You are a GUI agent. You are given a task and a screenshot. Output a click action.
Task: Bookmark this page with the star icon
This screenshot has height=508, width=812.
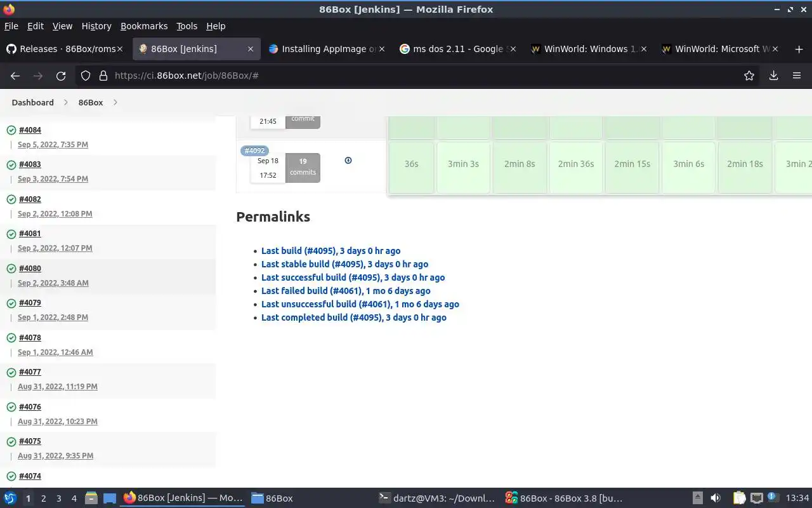749,76
